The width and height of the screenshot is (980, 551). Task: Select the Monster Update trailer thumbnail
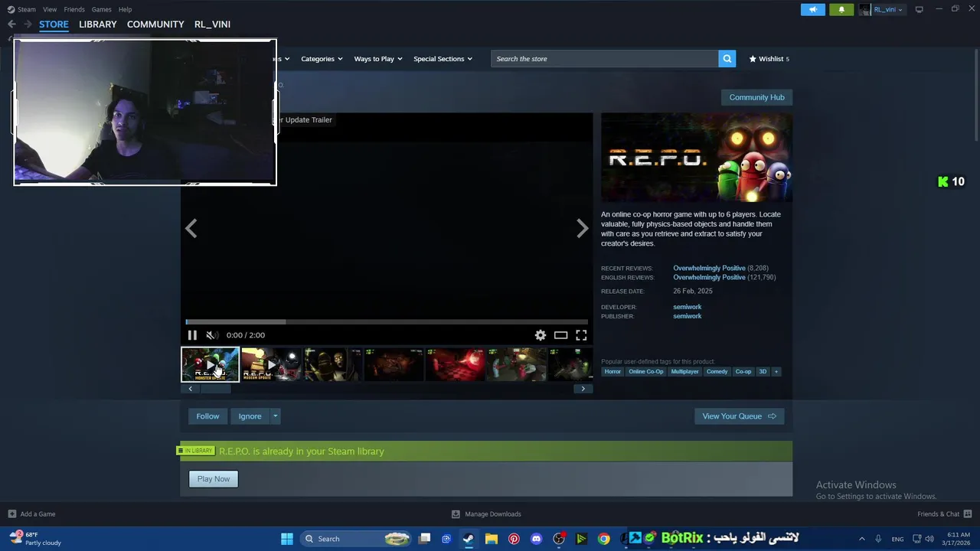(x=211, y=365)
